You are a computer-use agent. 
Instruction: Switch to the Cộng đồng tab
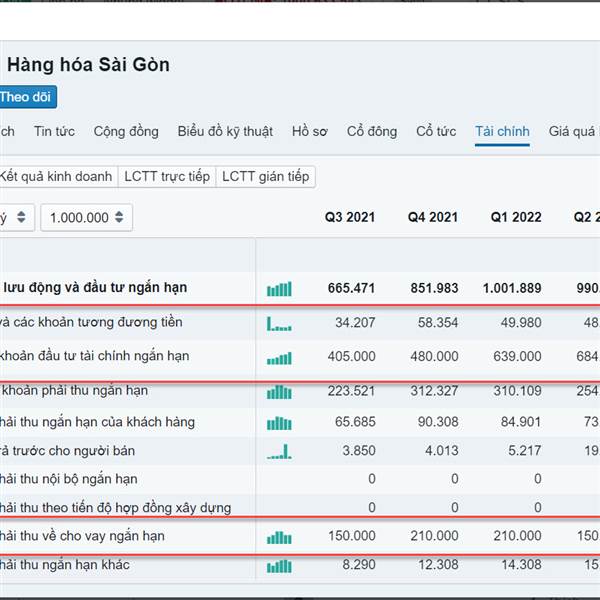(x=126, y=131)
